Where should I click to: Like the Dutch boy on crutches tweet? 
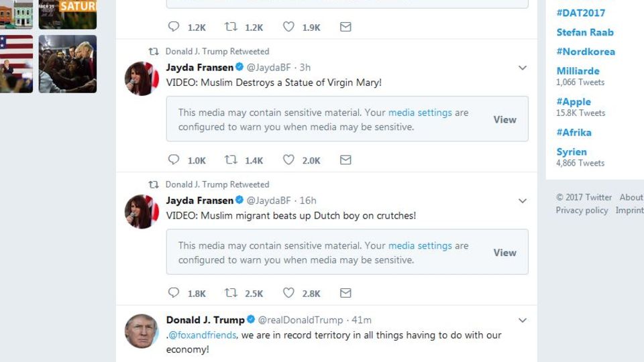[x=288, y=293]
